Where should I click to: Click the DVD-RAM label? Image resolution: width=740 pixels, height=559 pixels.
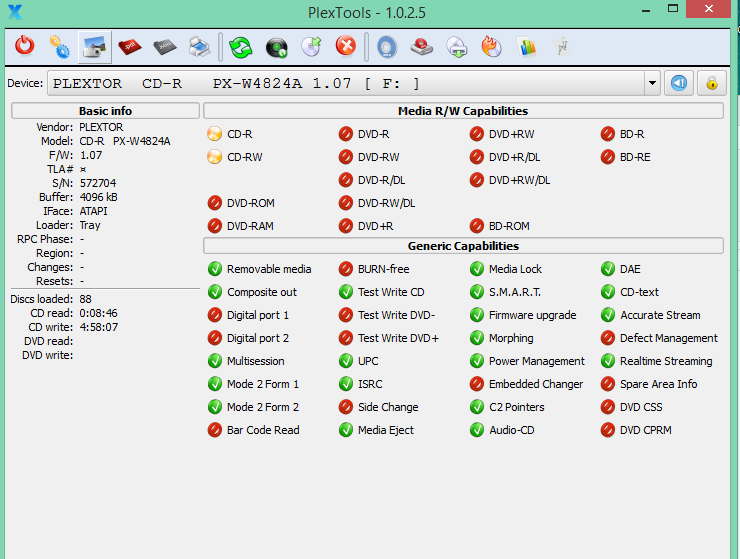(250, 226)
